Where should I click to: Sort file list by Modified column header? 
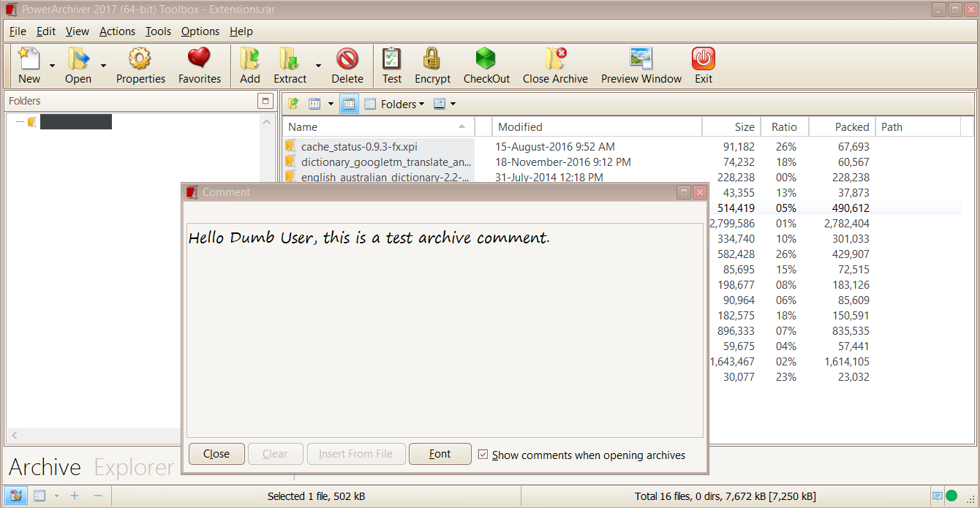[x=520, y=127]
